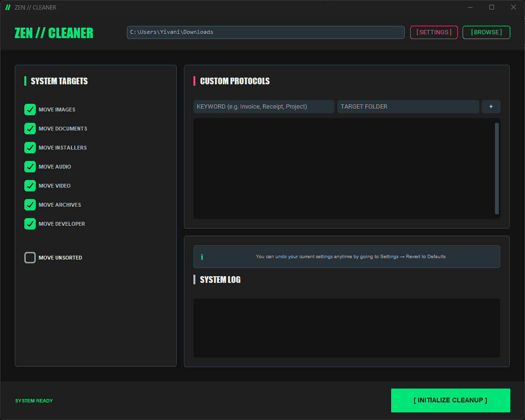Uncheck the Move Developer option
Screen dimensions: 525x420
click(x=30, y=224)
